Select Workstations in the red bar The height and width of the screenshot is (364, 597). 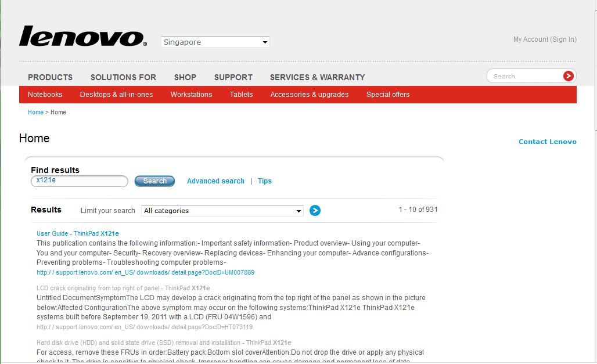[x=191, y=95]
